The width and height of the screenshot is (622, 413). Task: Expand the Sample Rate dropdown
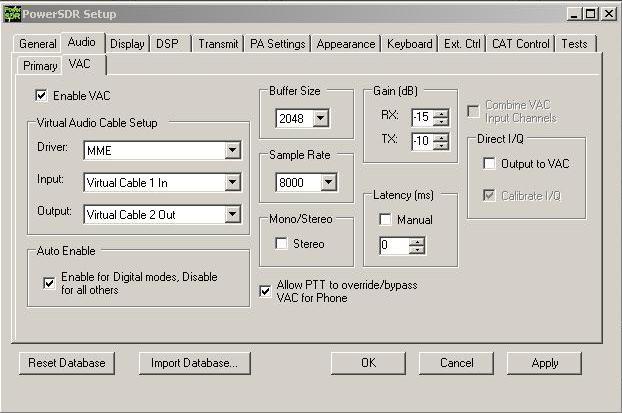click(320, 183)
